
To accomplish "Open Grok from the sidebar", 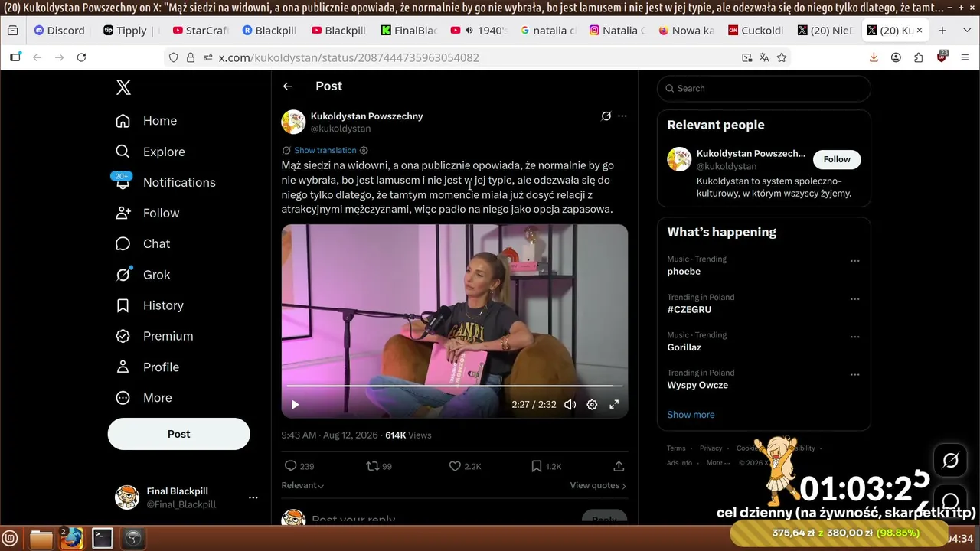I will [x=142, y=275].
